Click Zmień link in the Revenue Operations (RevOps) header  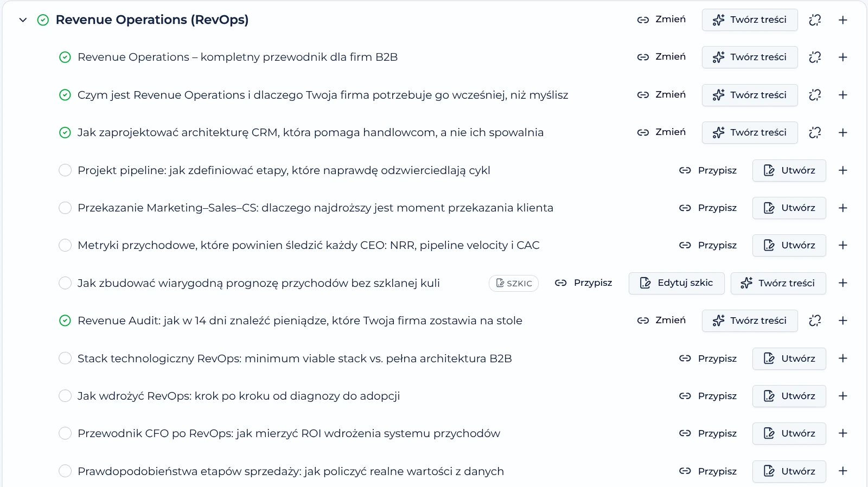coord(661,20)
